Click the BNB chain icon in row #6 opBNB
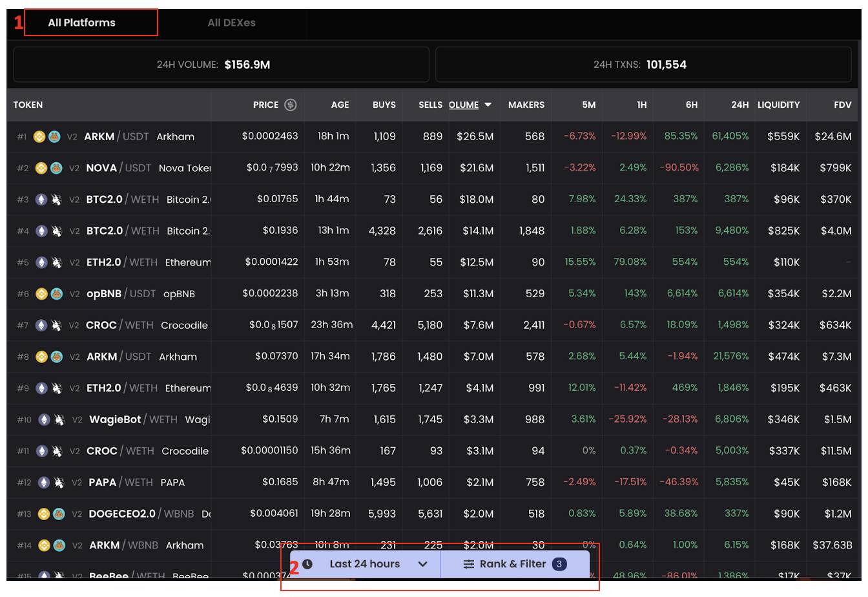868x597 pixels. [x=41, y=294]
